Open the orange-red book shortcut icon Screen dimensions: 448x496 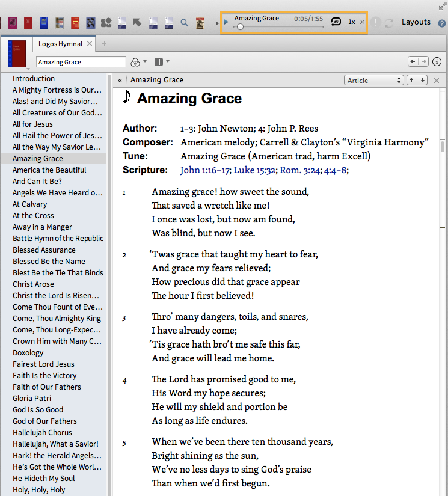(x=75, y=22)
